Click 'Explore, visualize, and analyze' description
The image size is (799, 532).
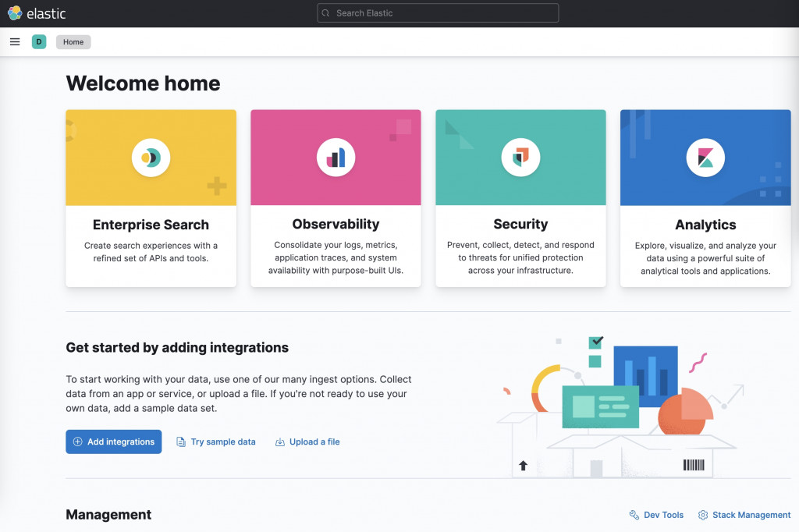(x=705, y=258)
